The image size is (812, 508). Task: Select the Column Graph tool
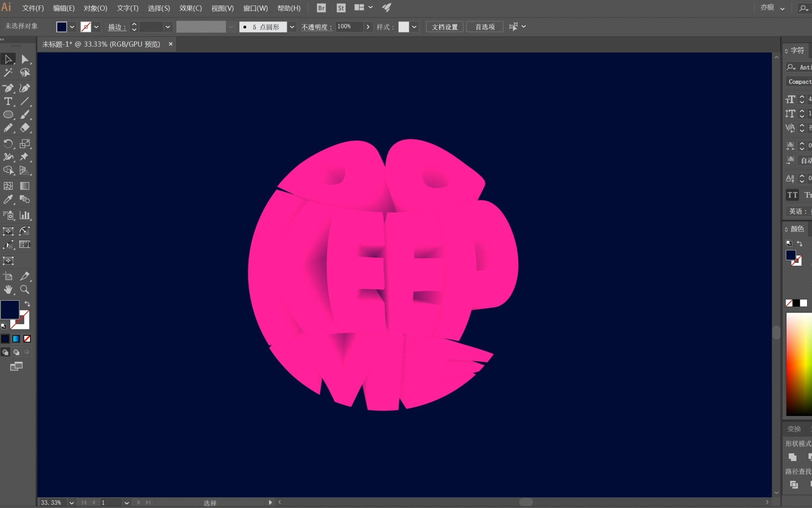[x=25, y=215]
